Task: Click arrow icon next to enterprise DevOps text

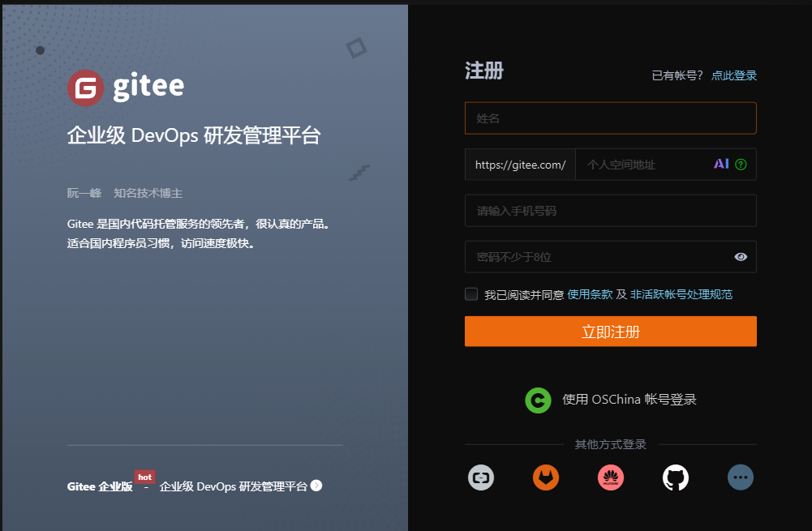Action: point(316,486)
